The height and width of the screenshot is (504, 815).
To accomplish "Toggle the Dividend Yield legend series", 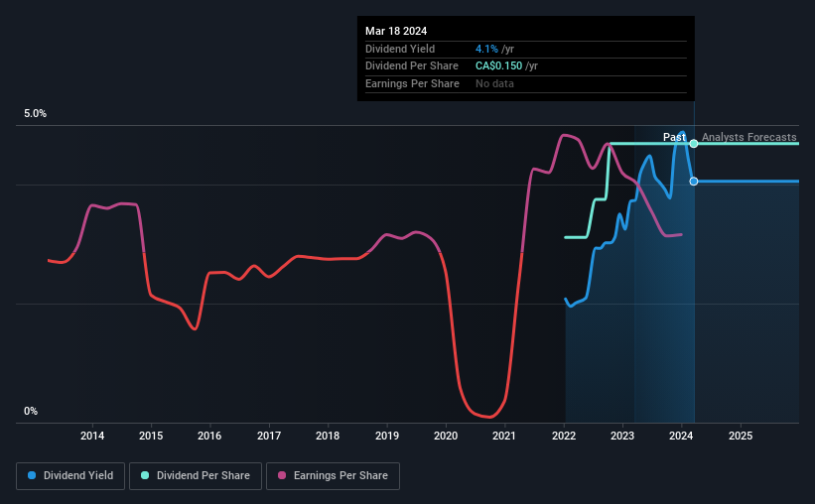I will 70,476.
